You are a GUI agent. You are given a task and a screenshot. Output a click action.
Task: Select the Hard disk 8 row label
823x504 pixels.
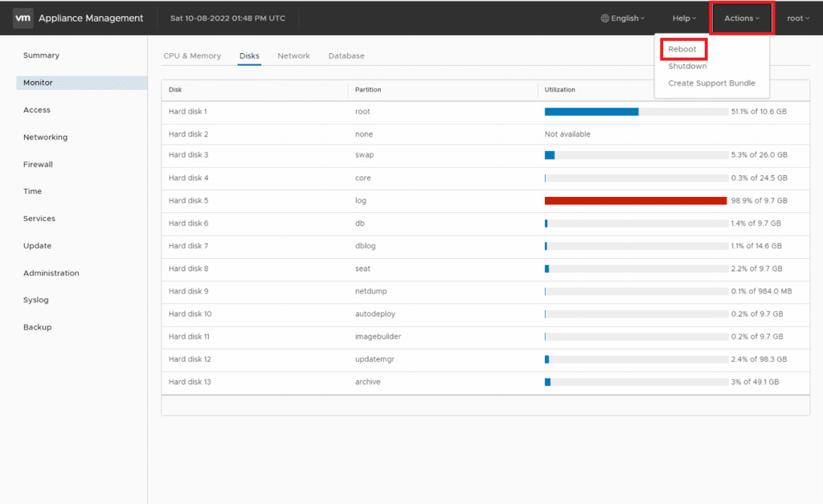[x=188, y=268]
